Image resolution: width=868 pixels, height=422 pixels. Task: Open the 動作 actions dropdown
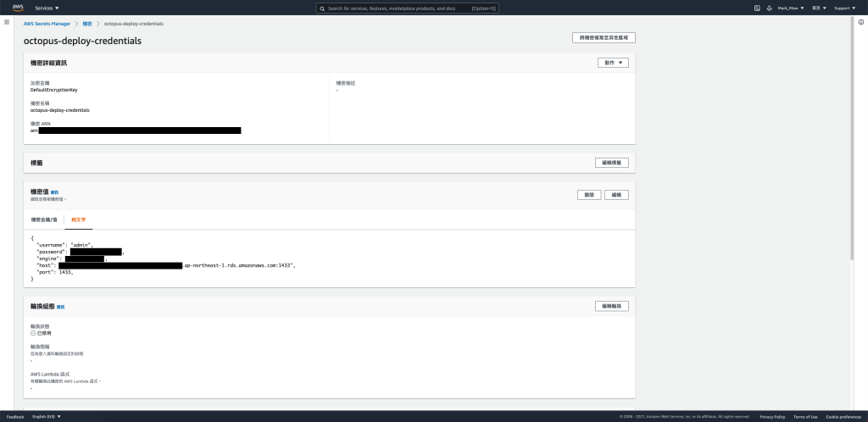(613, 63)
